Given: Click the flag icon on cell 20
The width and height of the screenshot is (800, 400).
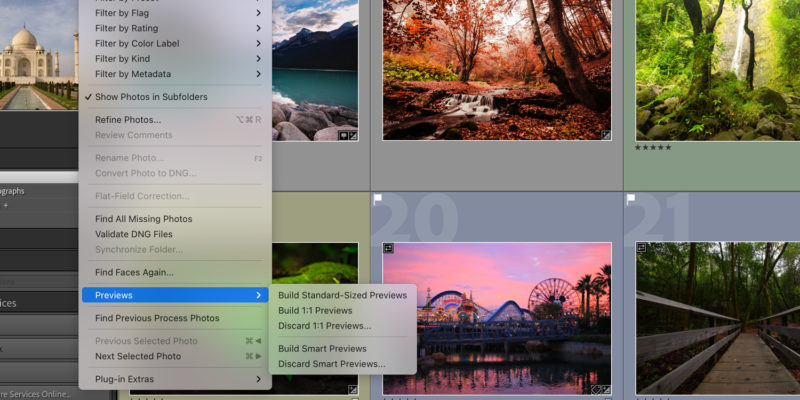Looking at the screenshot, I should pos(378,199).
